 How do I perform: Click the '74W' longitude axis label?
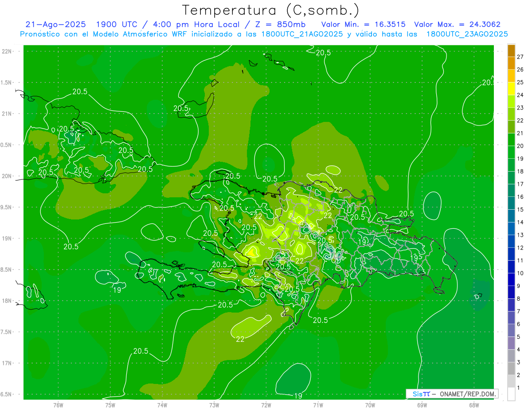click(162, 405)
